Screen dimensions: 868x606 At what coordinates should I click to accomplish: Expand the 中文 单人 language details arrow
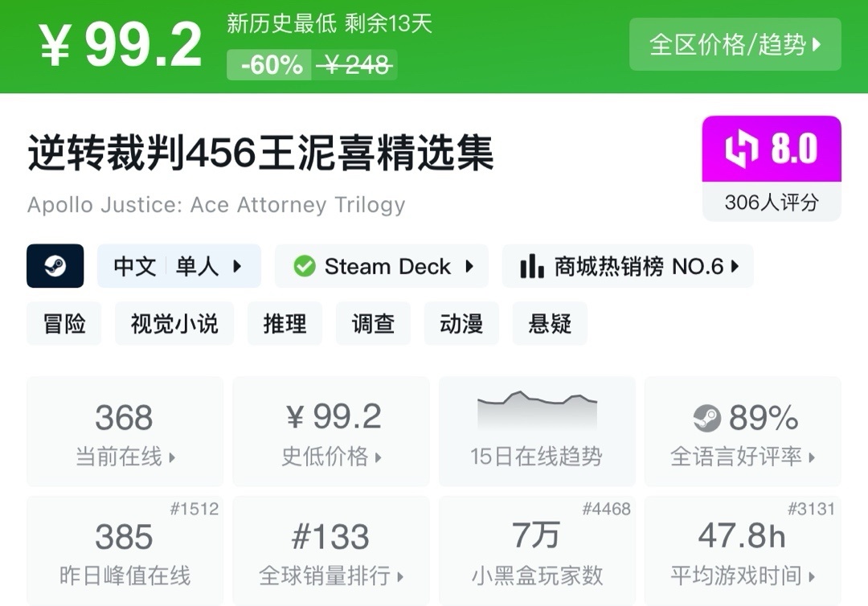tap(237, 266)
